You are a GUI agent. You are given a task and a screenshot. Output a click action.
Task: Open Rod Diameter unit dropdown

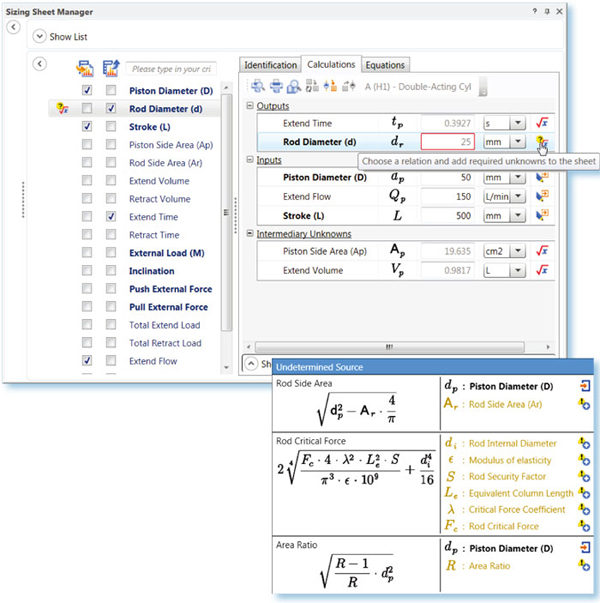point(518,142)
